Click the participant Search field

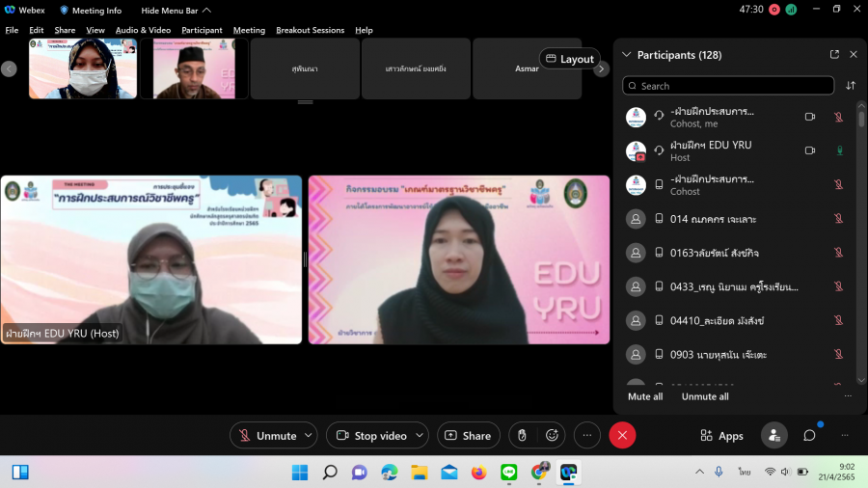[x=728, y=86]
